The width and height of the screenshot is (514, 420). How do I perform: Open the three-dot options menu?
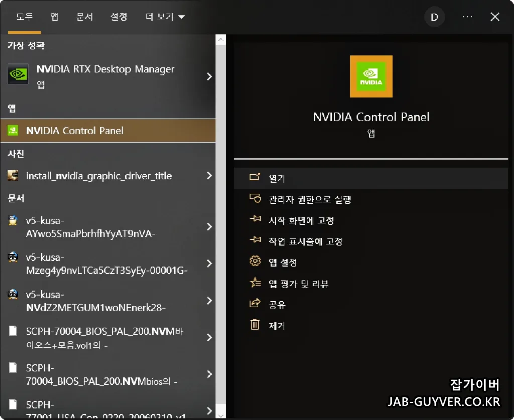[467, 17]
